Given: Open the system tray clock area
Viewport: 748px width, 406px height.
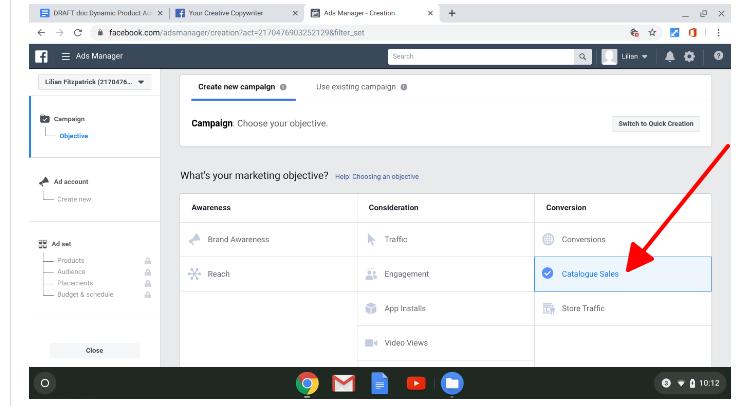Looking at the screenshot, I should coord(690,383).
